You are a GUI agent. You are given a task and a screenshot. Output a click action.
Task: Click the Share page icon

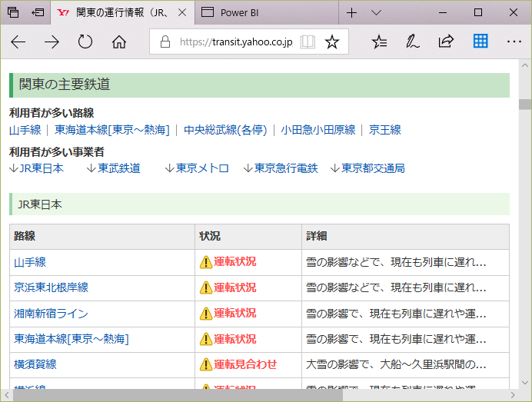click(x=446, y=42)
